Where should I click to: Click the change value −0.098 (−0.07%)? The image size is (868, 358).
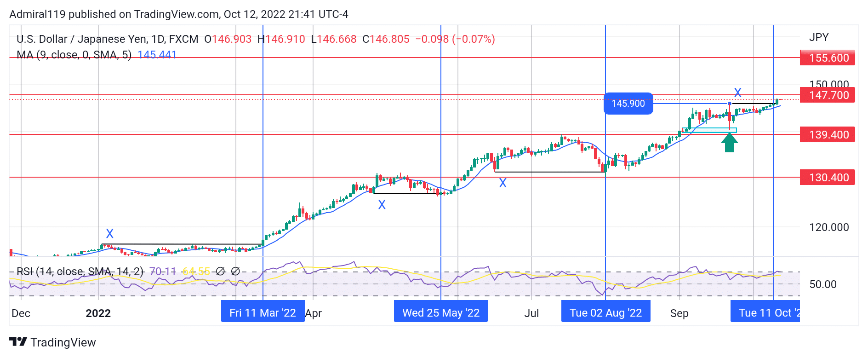point(455,39)
